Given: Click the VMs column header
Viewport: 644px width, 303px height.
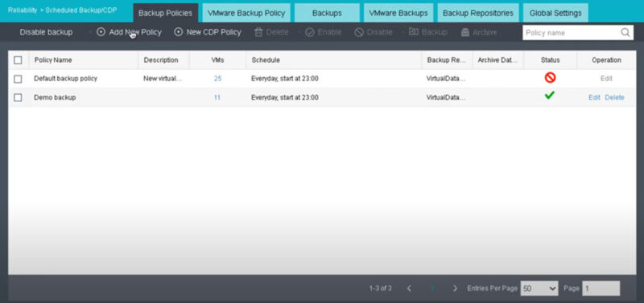Looking at the screenshot, I should pyautogui.click(x=217, y=60).
